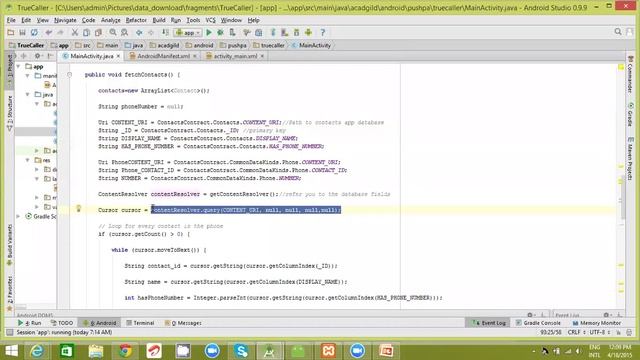Image resolution: width=640 pixels, height=360 pixels.
Task: Run the app with green play icon
Action: pos(209,32)
